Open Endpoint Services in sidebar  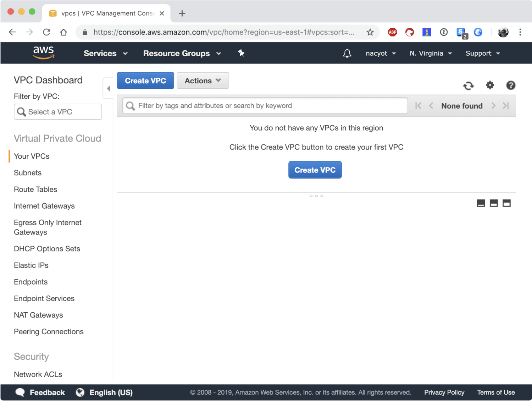(x=44, y=298)
